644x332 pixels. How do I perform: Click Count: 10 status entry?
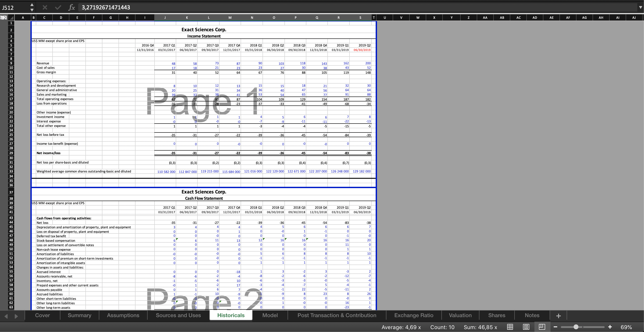(442, 327)
